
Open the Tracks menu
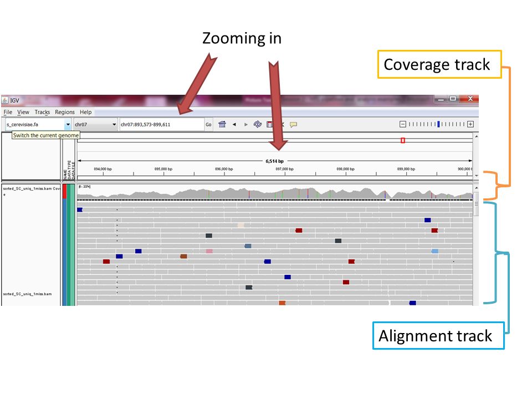pyautogui.click(x=42, y=112)
